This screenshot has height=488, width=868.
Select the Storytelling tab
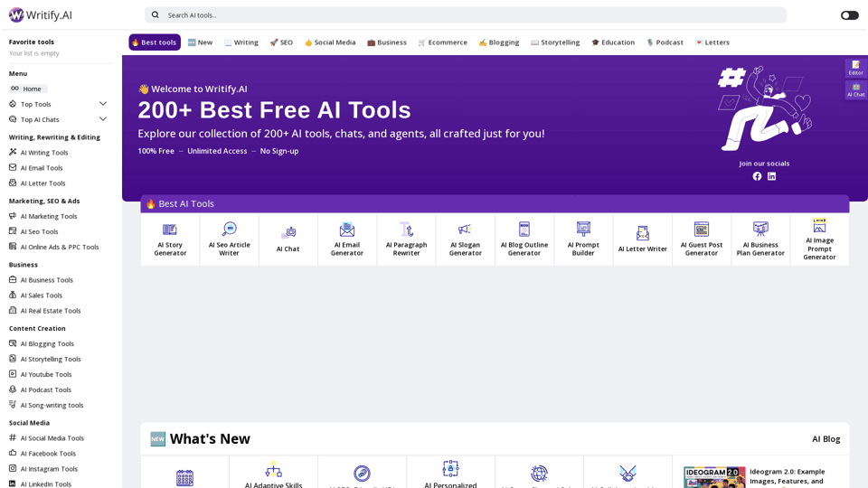coord(555,42)
